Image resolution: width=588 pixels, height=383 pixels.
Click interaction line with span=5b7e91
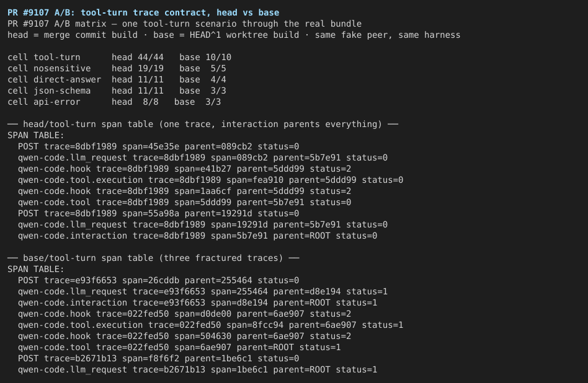pos(197,236)
